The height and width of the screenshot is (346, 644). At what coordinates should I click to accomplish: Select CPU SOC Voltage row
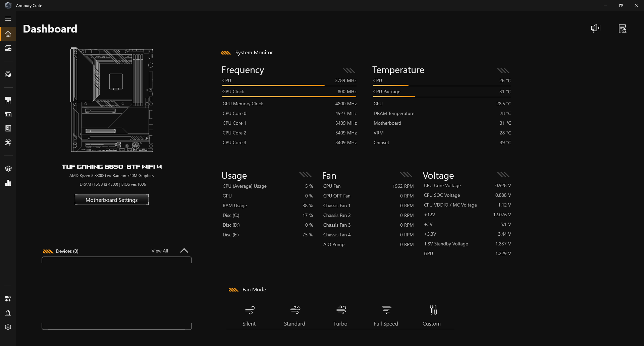pos(467,195)
